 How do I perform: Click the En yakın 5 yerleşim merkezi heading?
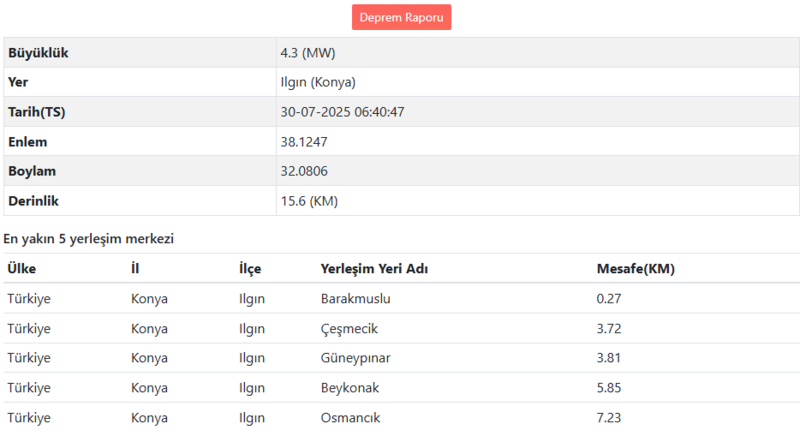tap(88, 239)
